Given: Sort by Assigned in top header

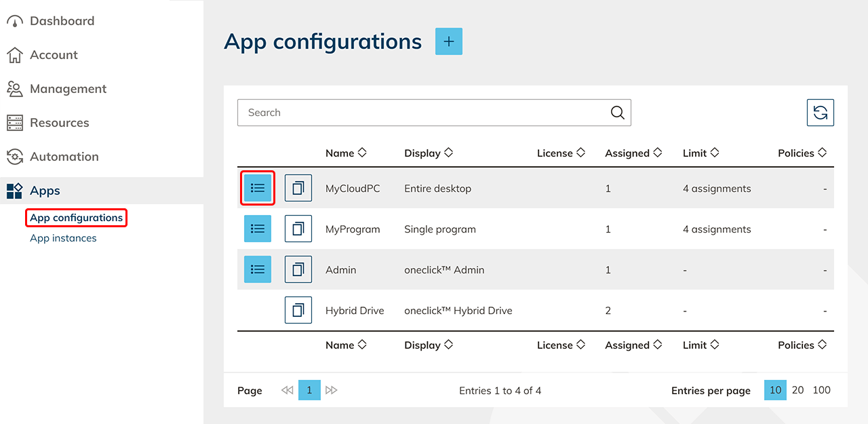Looking at the screenshot, I should [633, 153].
